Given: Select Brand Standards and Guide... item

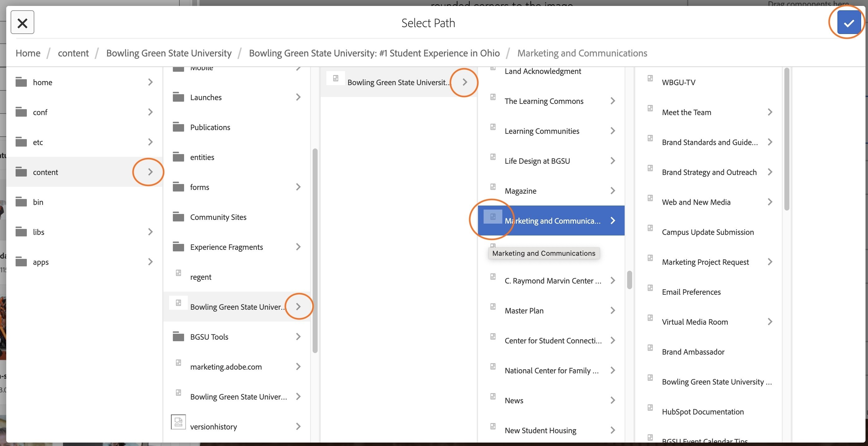Looking at the screenshot, I should tap(709, 142).
